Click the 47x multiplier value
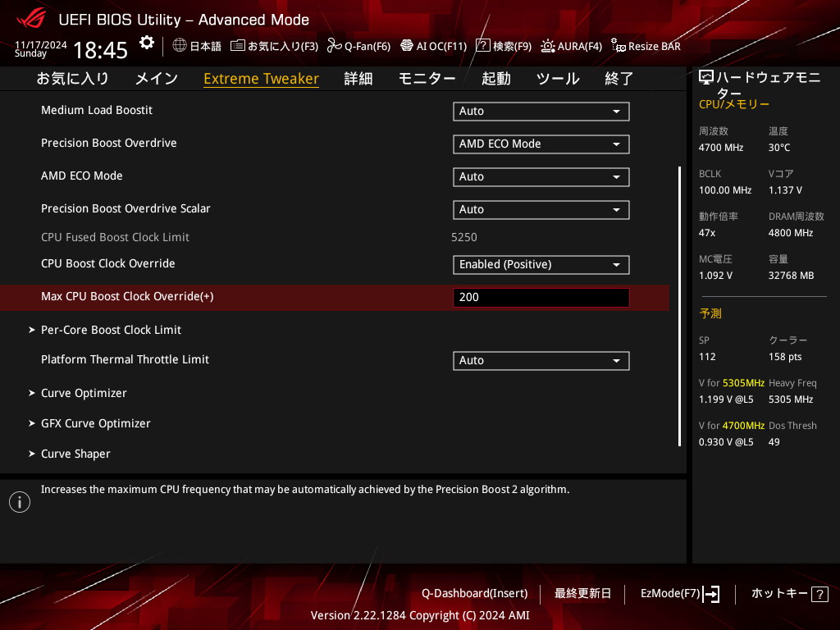This screenshot has height=630, width=840. (x=707, y=233)
